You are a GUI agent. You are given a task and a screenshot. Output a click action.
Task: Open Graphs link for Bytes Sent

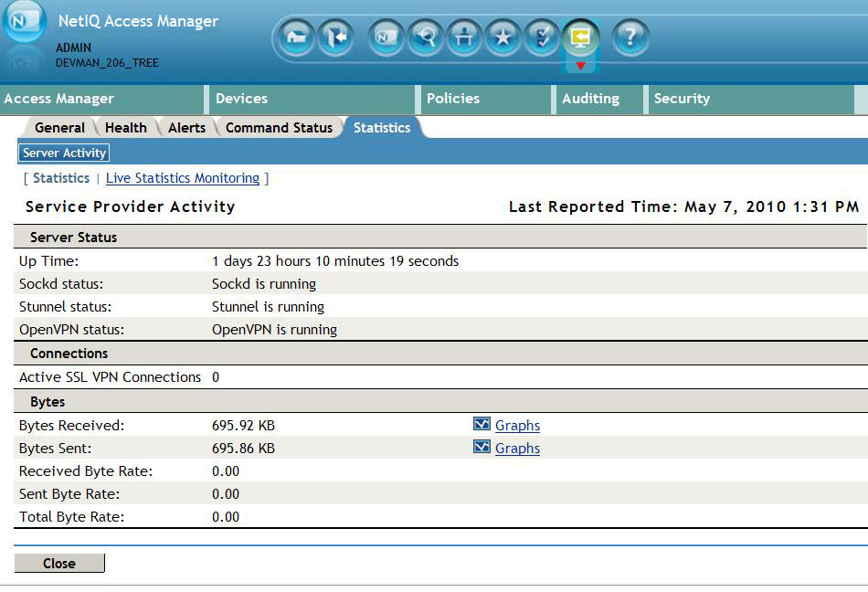[x=517, y=449]
